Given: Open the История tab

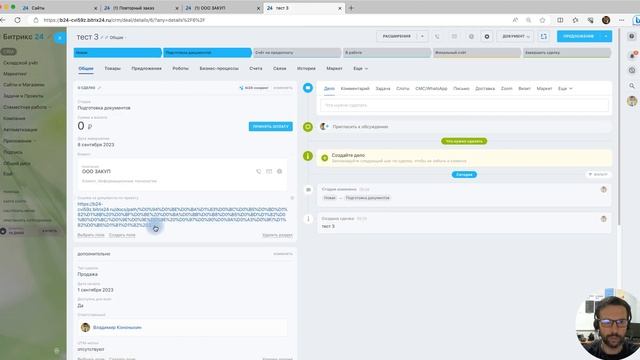Looking at the screenshot, I should (306, 69).
